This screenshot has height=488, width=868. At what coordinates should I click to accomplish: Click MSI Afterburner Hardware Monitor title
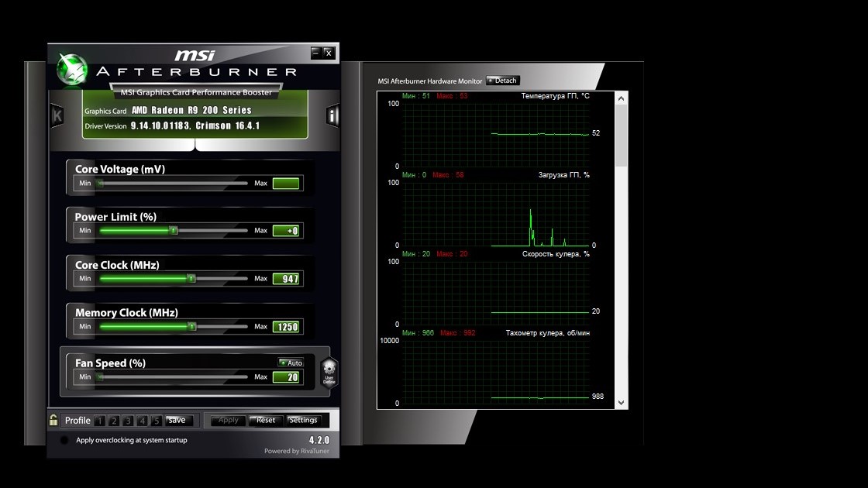(x=430, y=81)
